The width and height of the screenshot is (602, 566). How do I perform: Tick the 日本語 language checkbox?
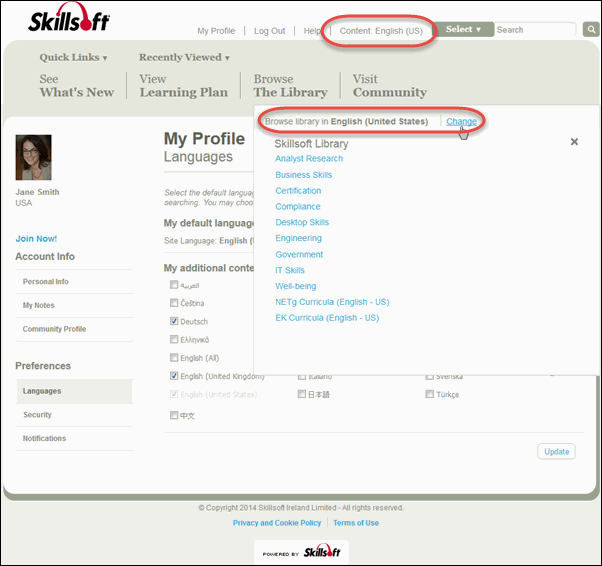(302, 394)
